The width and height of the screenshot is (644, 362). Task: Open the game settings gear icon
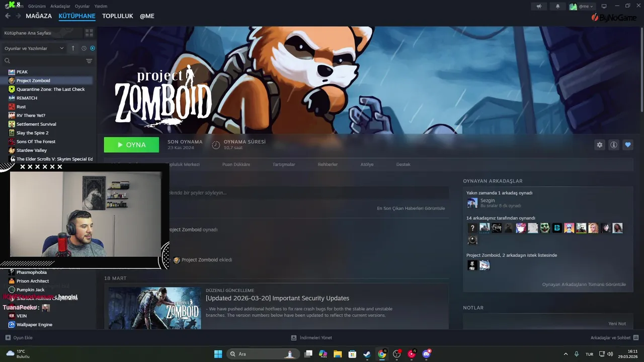(x=600, y=145)
